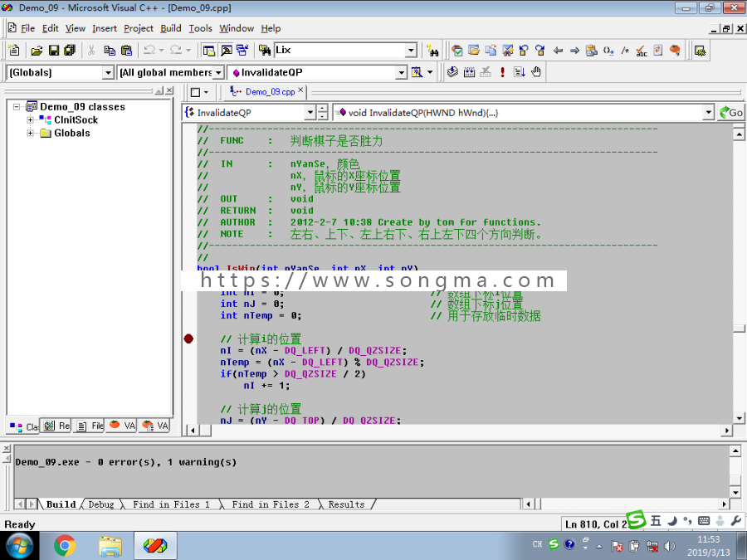Collapse the Demo_09 classes tree node
Image resolution: width=747 pixels, height=560 pixels.
(x=17, y=107)
